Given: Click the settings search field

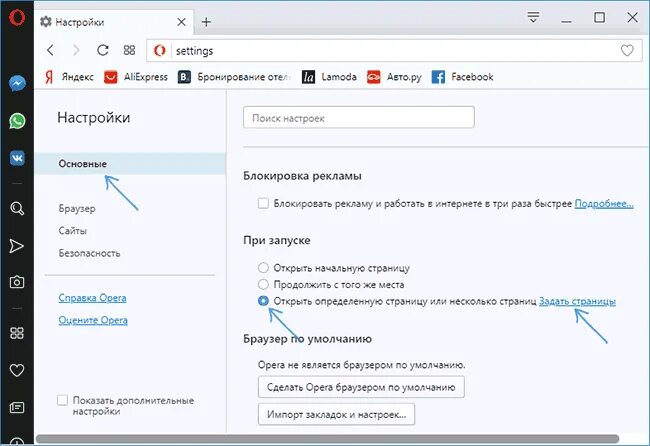Looking at the screenshot, I should coord(359,117).
